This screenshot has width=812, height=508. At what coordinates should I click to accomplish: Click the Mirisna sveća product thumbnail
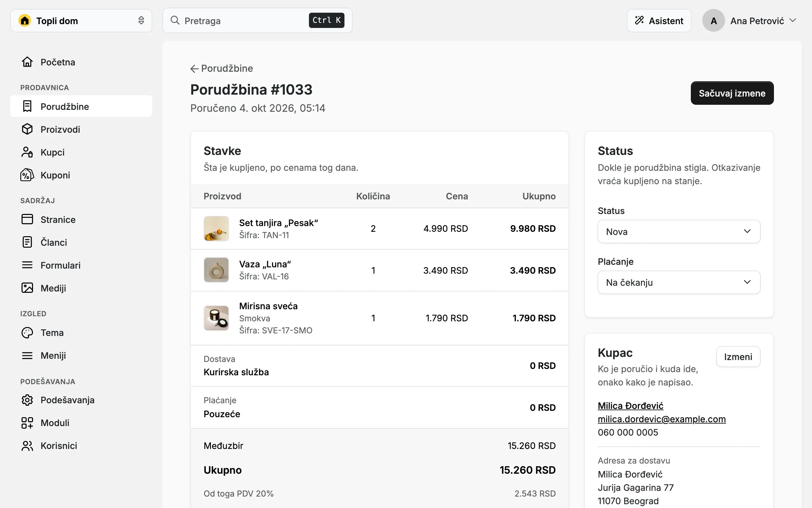[x=216, y=318]
